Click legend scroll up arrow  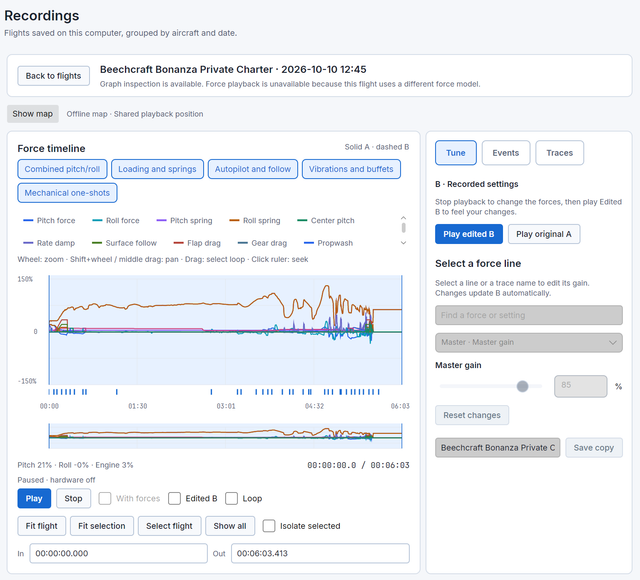[403, 218]
